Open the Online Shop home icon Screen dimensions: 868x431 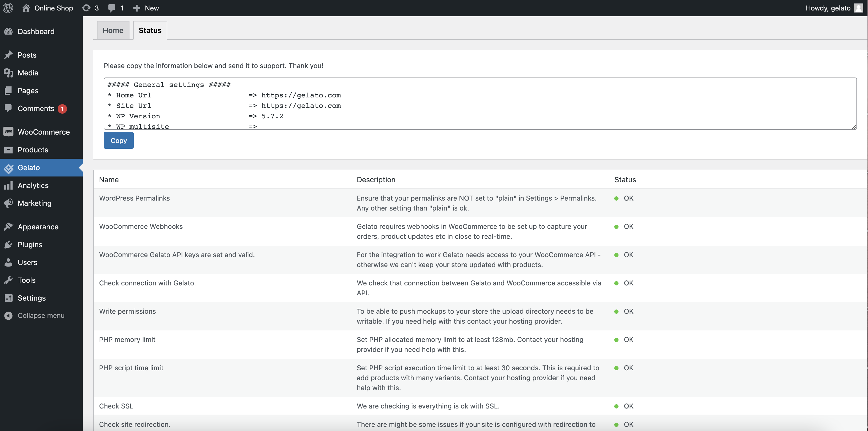click(x=26, y=8)
